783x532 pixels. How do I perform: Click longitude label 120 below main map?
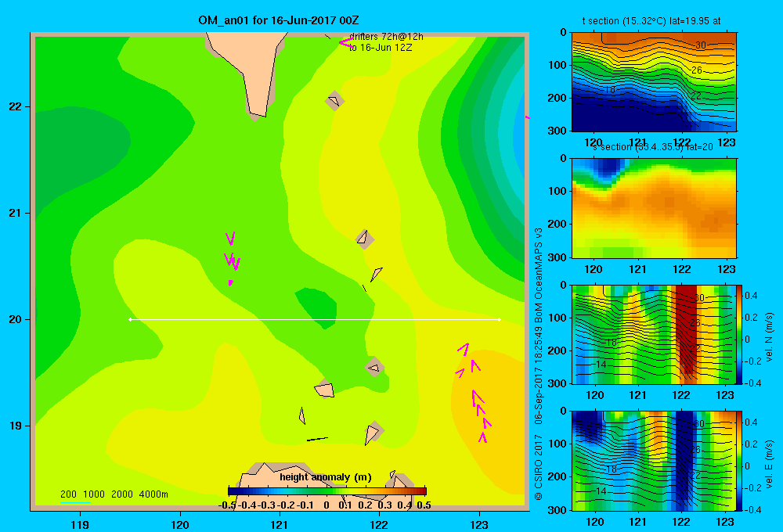point(180,524)
